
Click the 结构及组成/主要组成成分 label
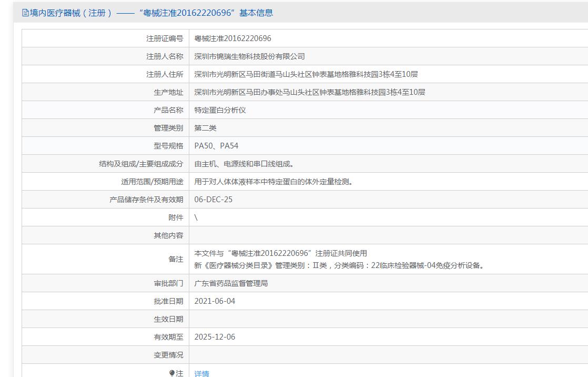click(141, 164)
